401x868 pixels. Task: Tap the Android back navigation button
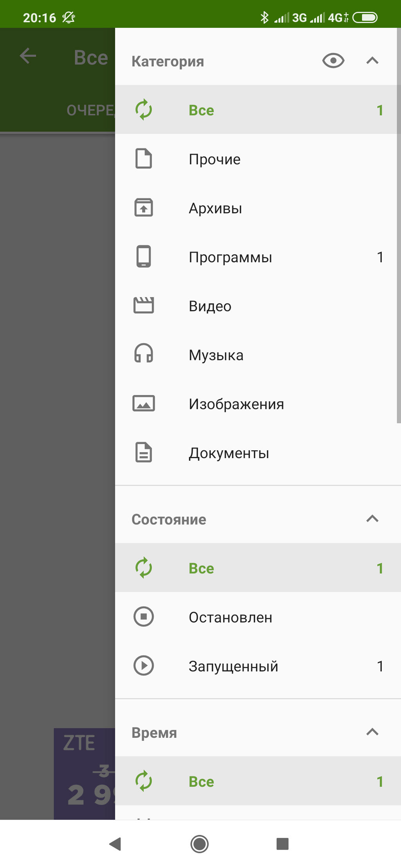[x=115, y=844]
